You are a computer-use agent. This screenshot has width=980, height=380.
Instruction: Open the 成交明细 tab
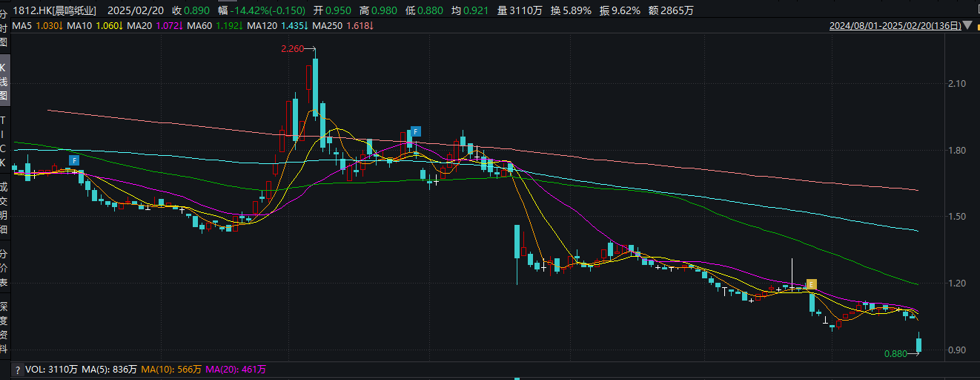point(4,208)
